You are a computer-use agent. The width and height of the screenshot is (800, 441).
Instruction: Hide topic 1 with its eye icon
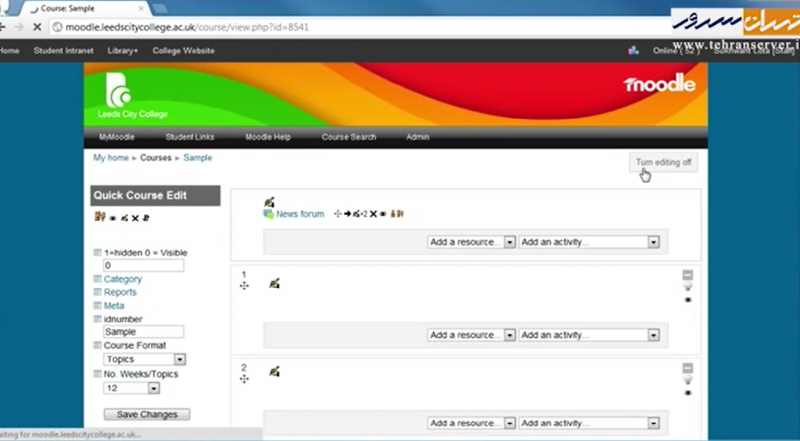[687, 300]
